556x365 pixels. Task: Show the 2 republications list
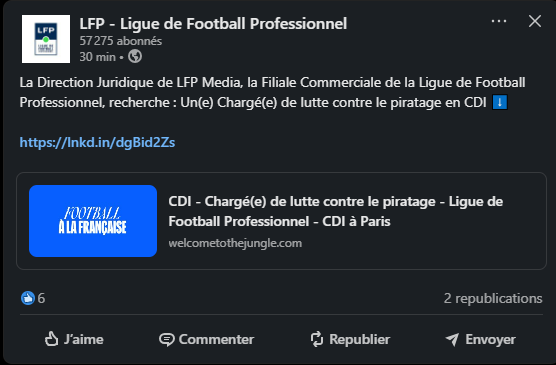pos(493,298)
